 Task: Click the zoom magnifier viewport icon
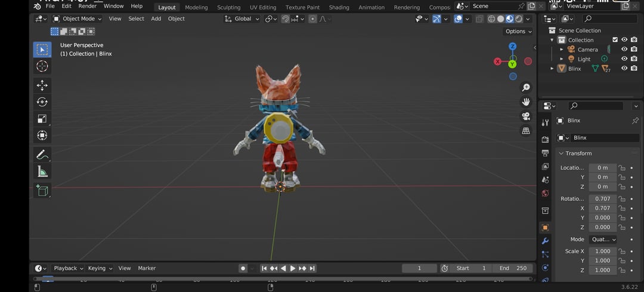(526, 88)
